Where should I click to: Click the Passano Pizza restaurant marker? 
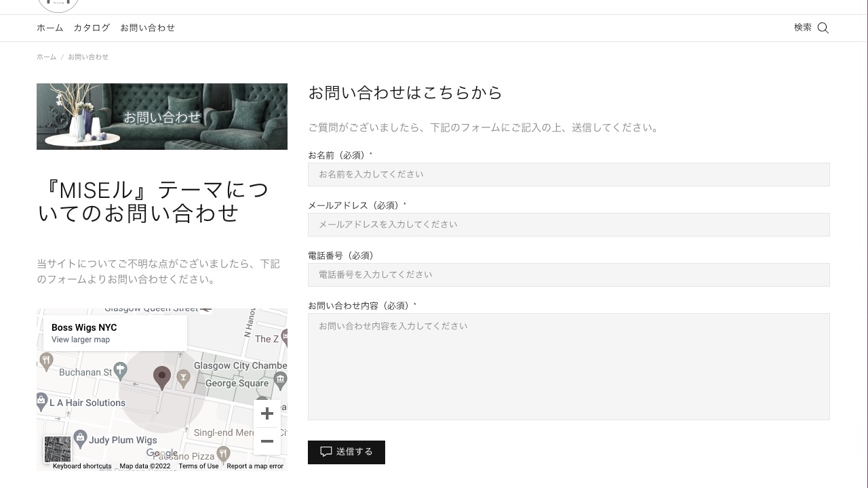pos(223,454)
